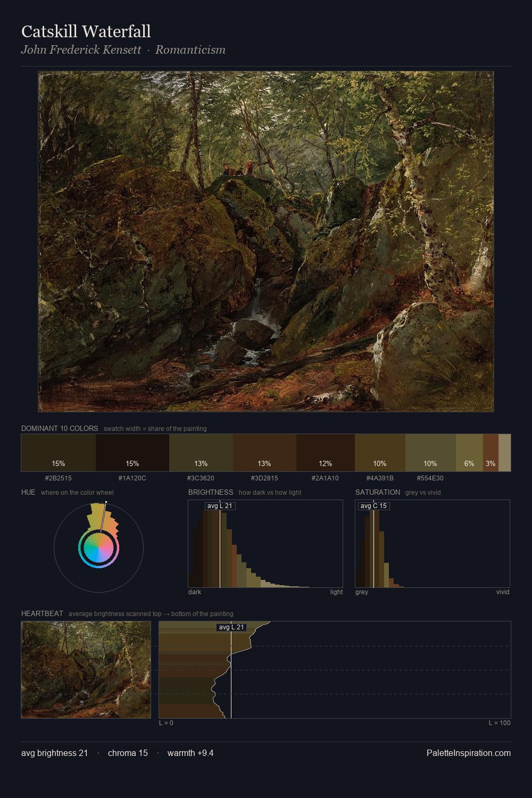The width and height of the screenshot is (532, 798).
Task: Click the HUE section heading
Action: pyautogui.click(x=28, y=492)
